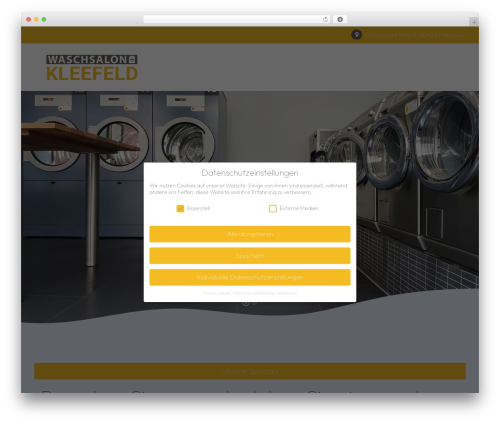Click the Datenschutzeinstellungen dialog title
The image size is (500, 423).
point(250,173)
